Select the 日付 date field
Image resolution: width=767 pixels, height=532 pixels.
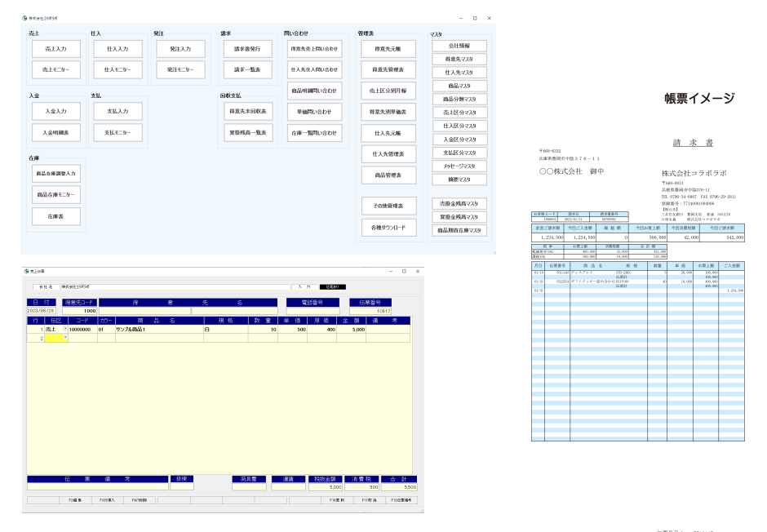click(x=39, y=311)
